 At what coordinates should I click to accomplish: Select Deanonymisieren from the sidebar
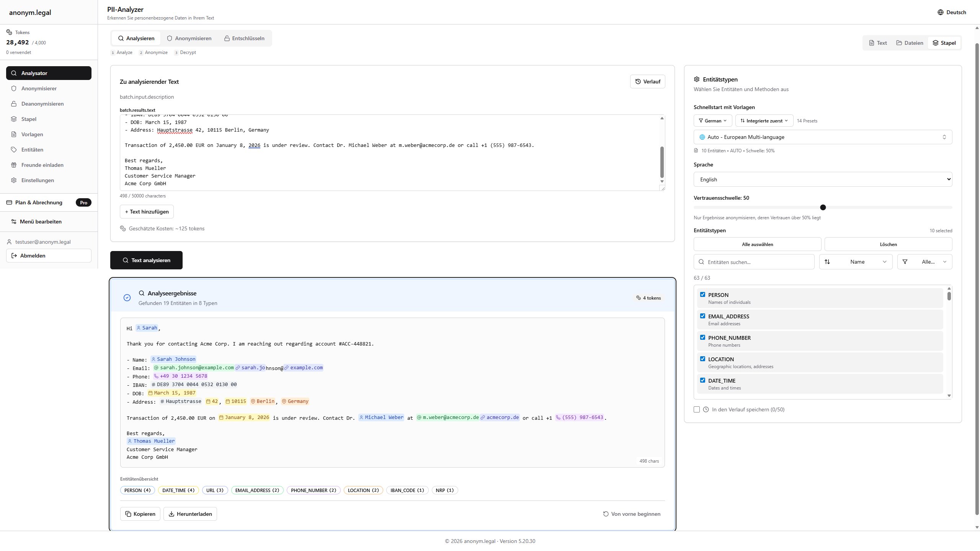pyautogui.click(x=42, y=104)
